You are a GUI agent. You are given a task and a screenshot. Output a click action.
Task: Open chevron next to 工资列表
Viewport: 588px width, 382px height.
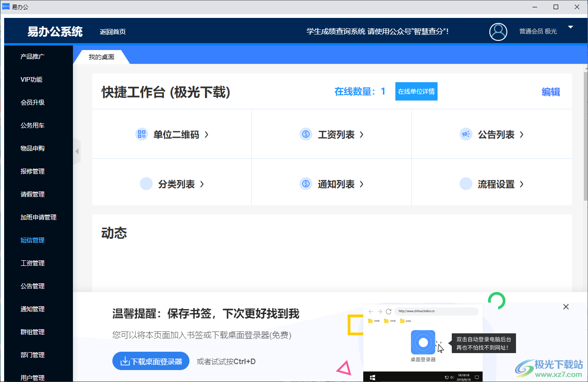[361, 135]
